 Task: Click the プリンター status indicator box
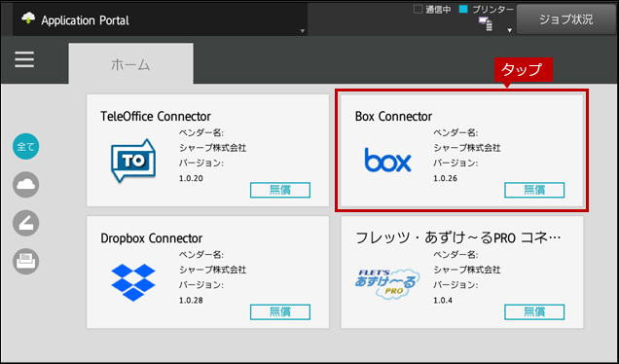463,9
